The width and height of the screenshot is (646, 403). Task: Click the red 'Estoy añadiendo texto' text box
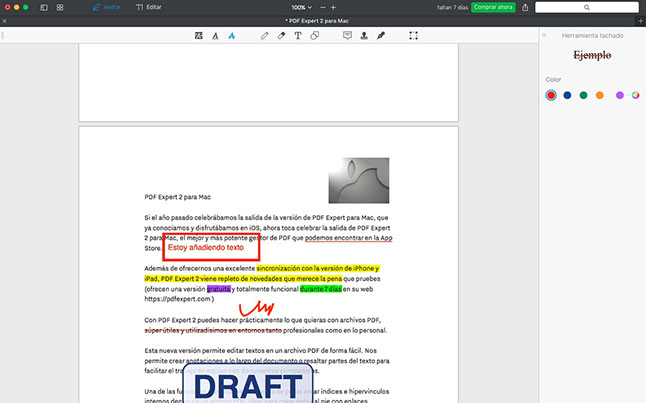211,247
